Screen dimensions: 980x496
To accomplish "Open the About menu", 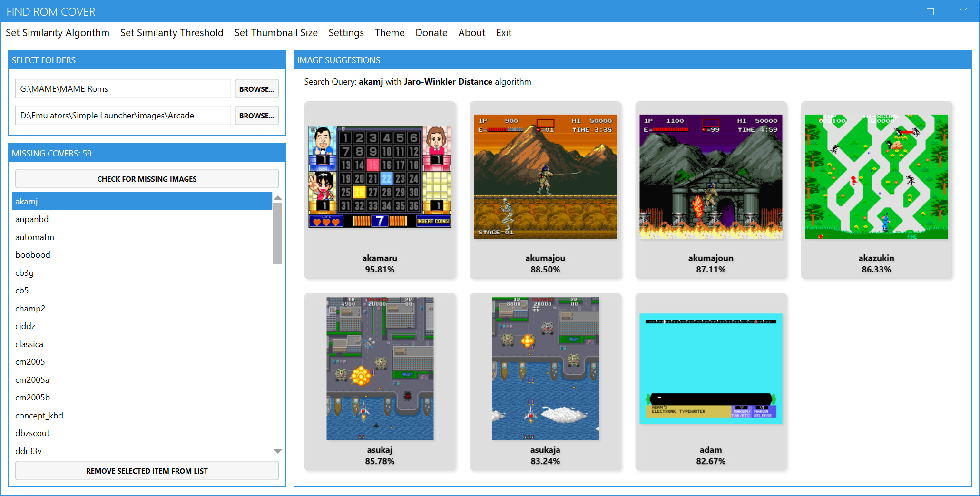I will [472, 33].
